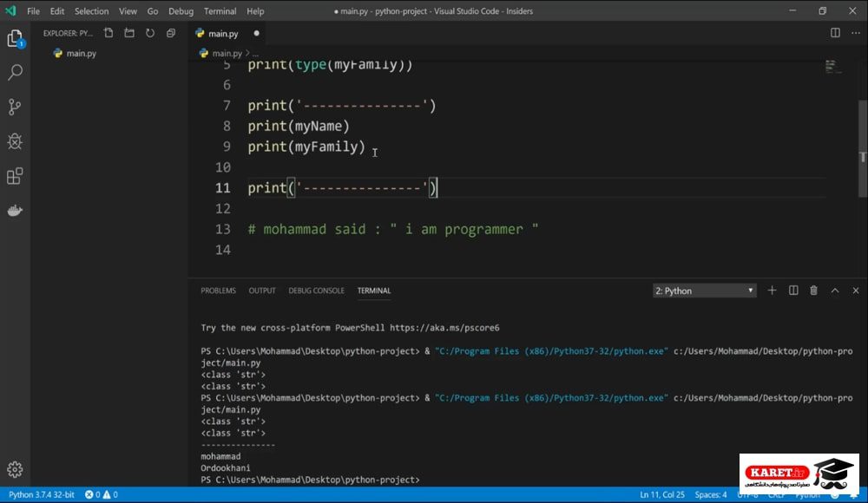Switch to the PROBLEMS panel tab
This screenshot has height=503, width=868.
click(218, 291)
